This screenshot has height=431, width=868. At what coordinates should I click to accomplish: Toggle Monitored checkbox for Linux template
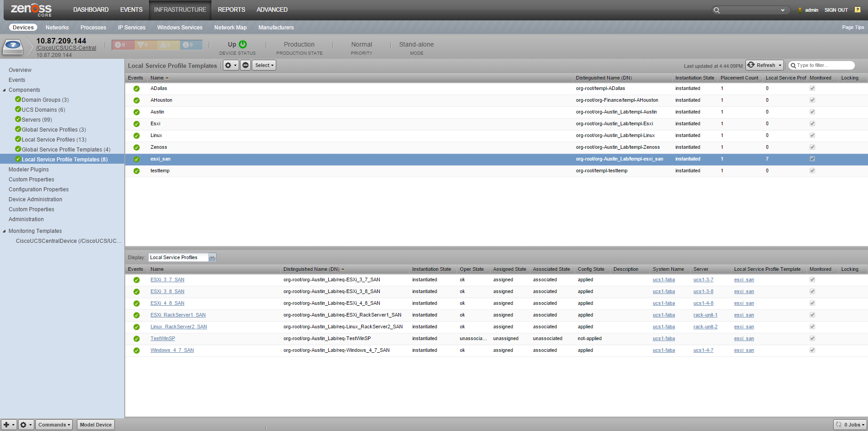coord(812,135)
